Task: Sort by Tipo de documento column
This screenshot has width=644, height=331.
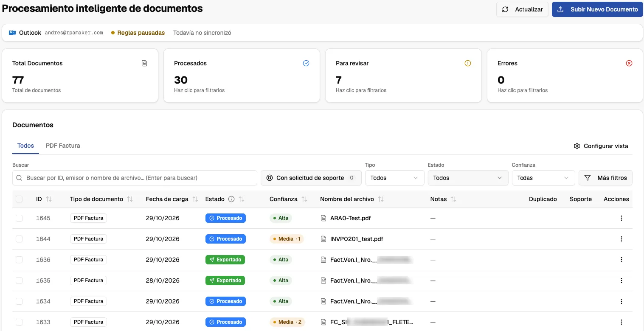Action: pyautogui.click(x=130, y=199)
